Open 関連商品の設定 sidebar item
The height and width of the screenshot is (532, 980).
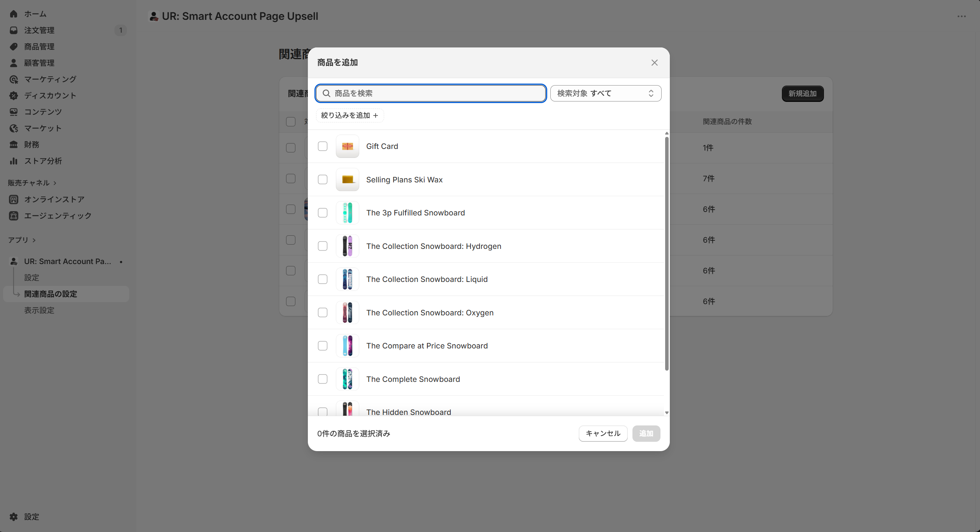[x=66, y=294]
